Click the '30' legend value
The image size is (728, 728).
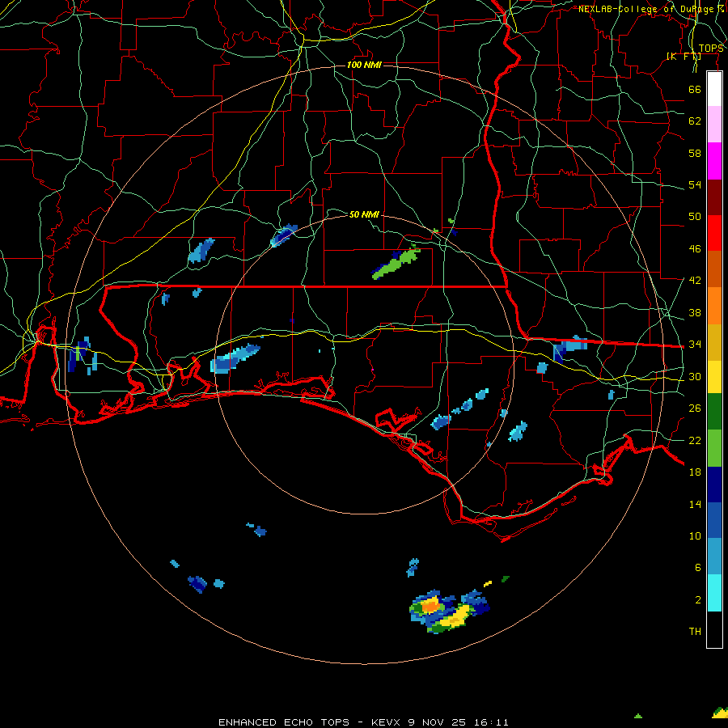695,376
